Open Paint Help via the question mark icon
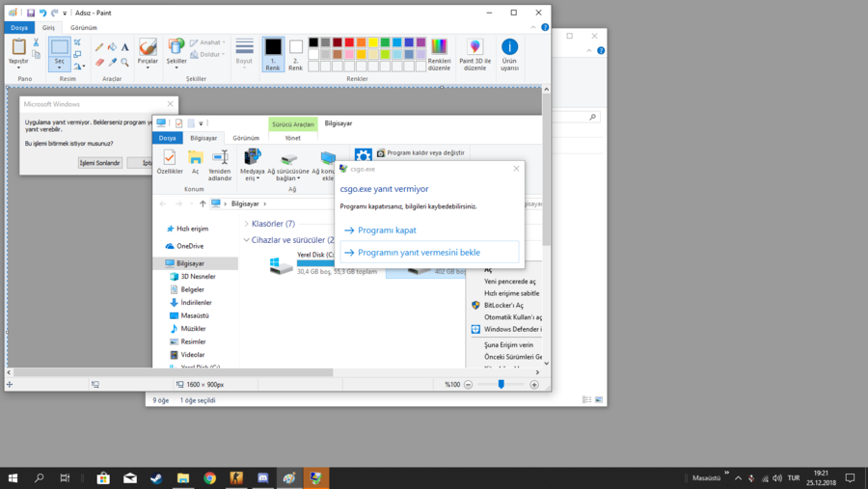 545,27
